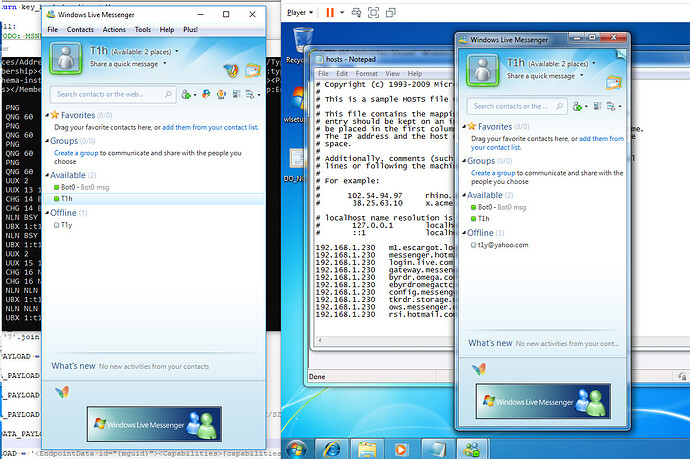Image resolution: width=690 pixels, height=459 pixels.
Task: Open the Format menu in Notepad
Action: (366, 73)
